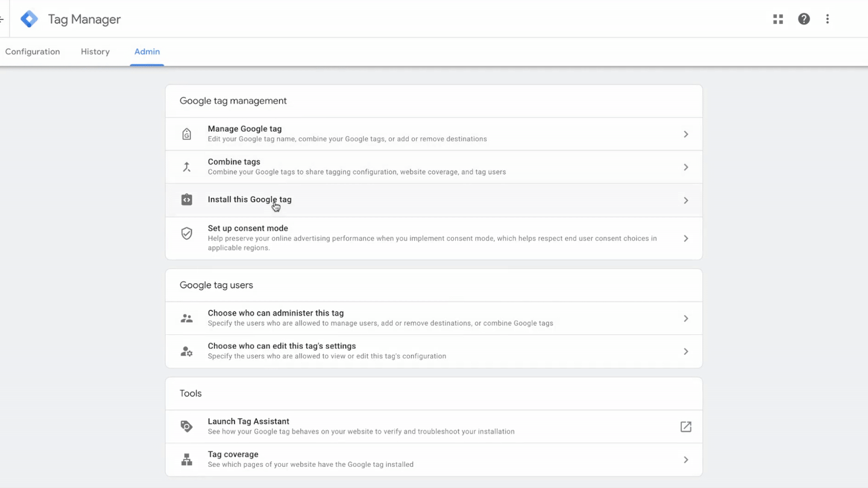This screenshot has height=488, width=868.
Task: Expand chevron on Set up consent mode row
Action: coord(686,239)
